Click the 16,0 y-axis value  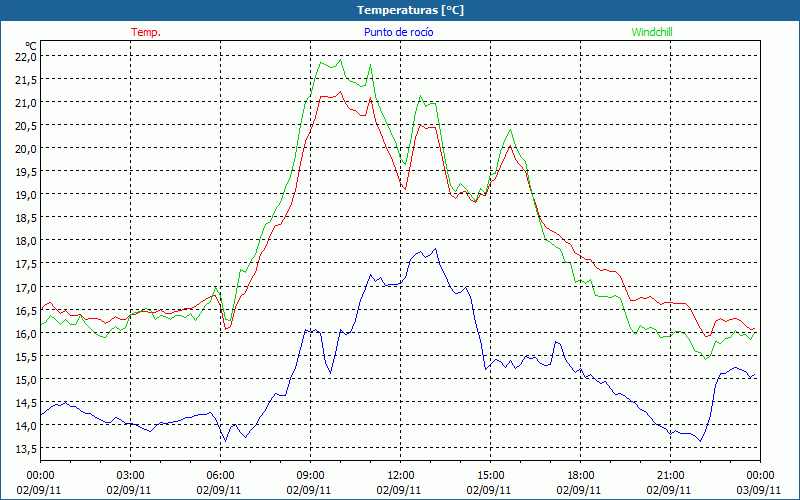tap(26, 333)
